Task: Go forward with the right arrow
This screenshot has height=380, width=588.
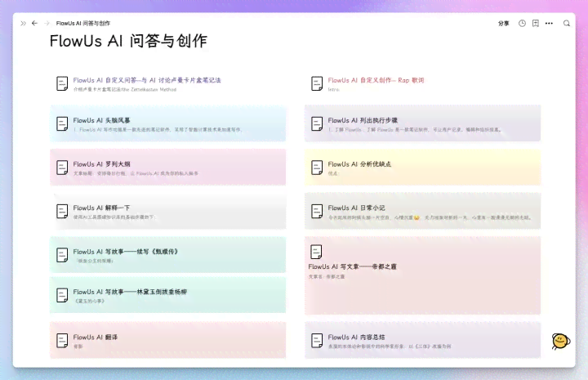Action: (x=47, y=23)
